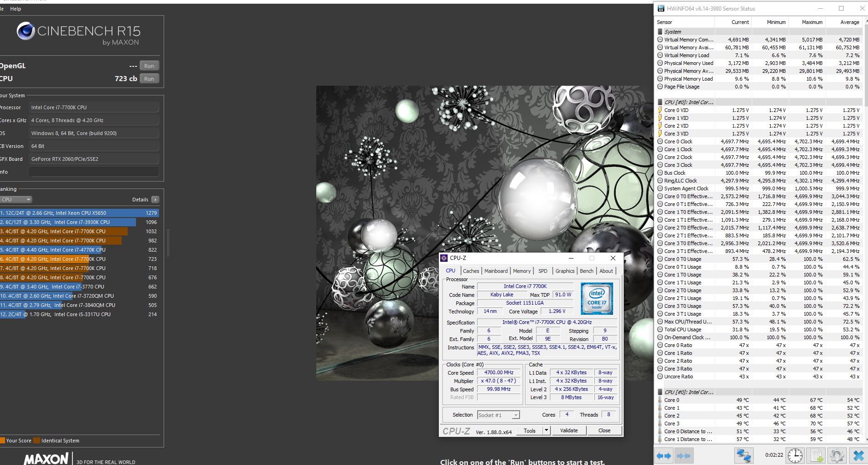Image resolution: width=868 pixels, height=465 pixels.
Task: Click the rendered Cinebench scene image
Action: pos(484,233)
